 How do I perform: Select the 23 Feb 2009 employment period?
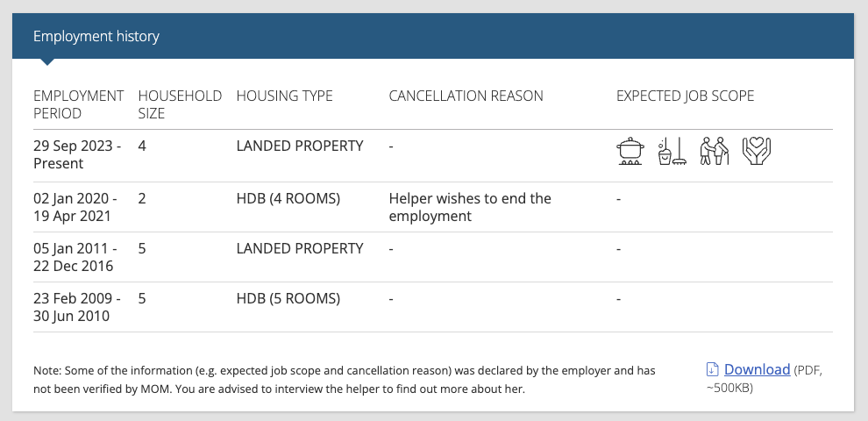pyautogui.click(x=77, y=307)
